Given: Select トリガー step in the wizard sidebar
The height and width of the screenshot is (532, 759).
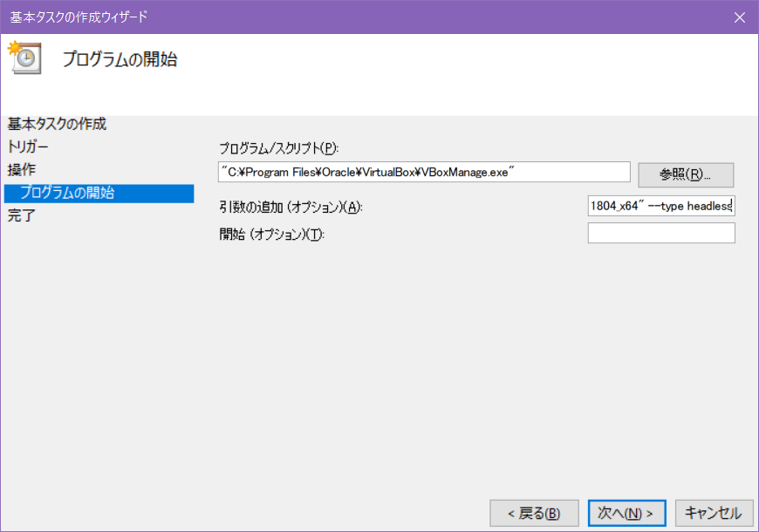Looking at the screenshot, I should (x=27, y=147).
